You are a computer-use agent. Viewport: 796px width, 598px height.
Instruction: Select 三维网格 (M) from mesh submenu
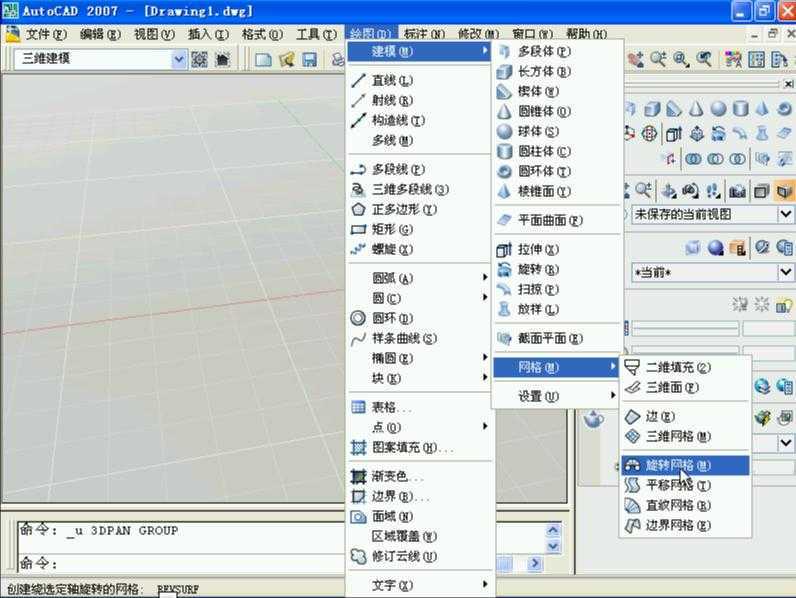pyautogui.click(x=685, y=436)
